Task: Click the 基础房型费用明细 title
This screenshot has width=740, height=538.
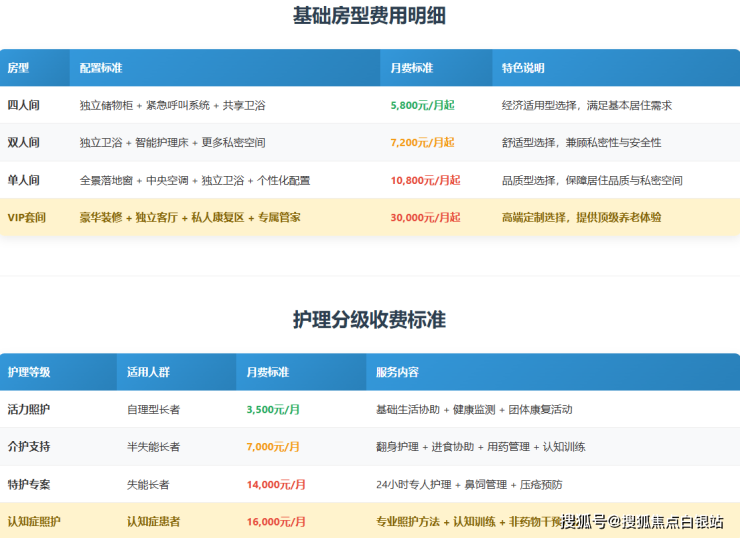Action: pyautogui.click(x=369, y=16)
